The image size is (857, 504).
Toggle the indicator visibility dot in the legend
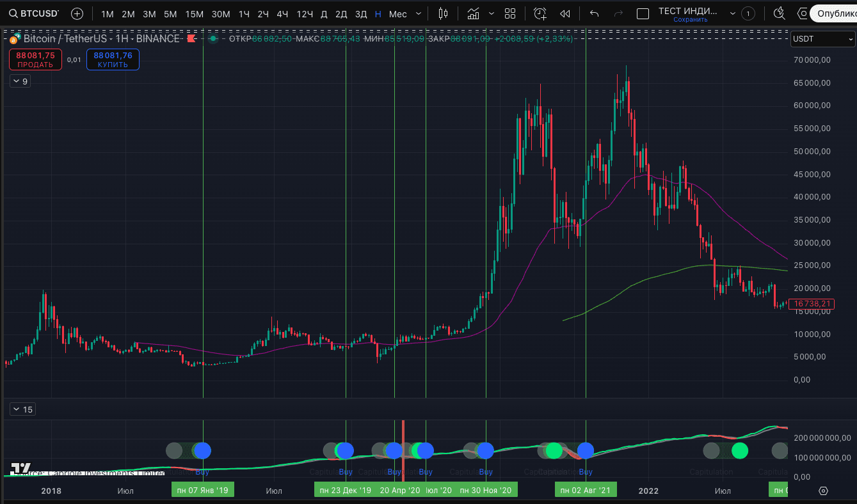point(212,38)
